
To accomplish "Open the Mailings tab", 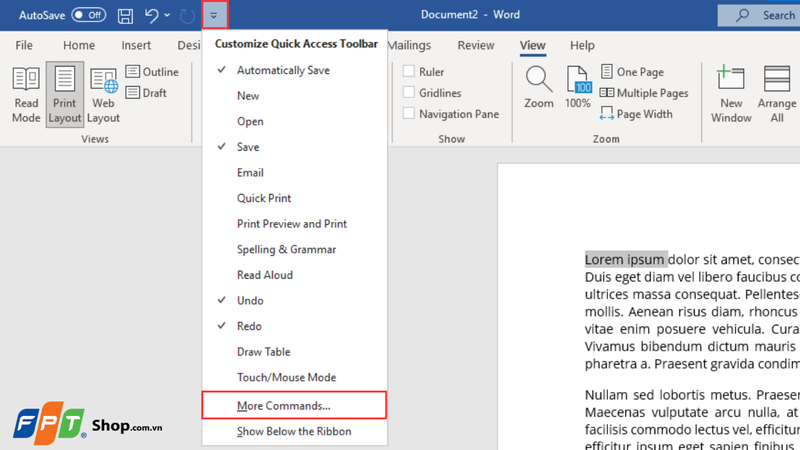I will pyautogui.click(x=410, y=45).
